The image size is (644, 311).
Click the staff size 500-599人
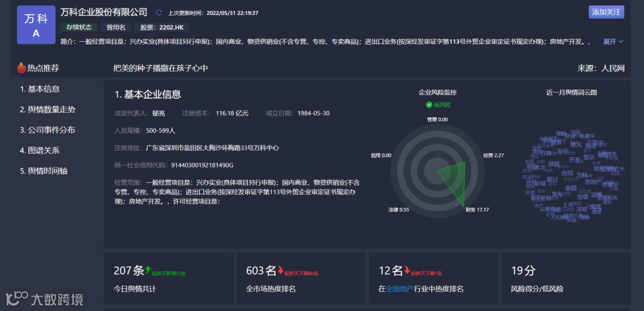tap(160, 130)
